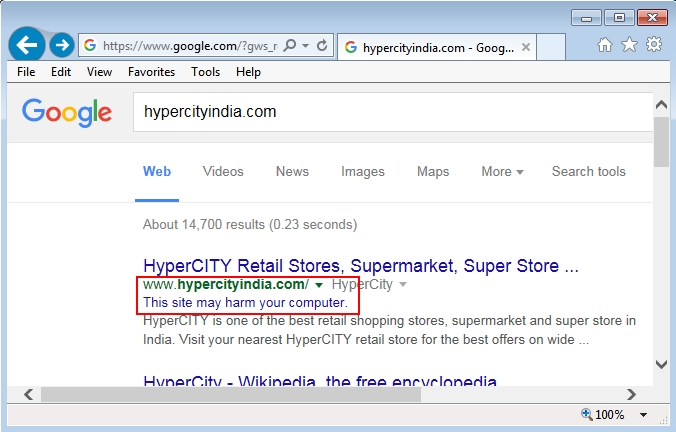Click the browser Forward arrow button
The width and height of the screenshot is (676, 432).
pos(62,45)
